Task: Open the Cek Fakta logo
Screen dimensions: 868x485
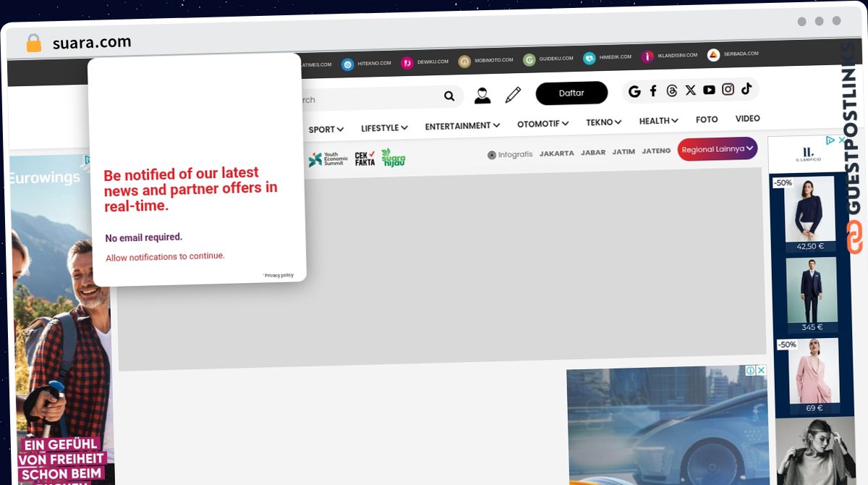Action: (365, 159)
